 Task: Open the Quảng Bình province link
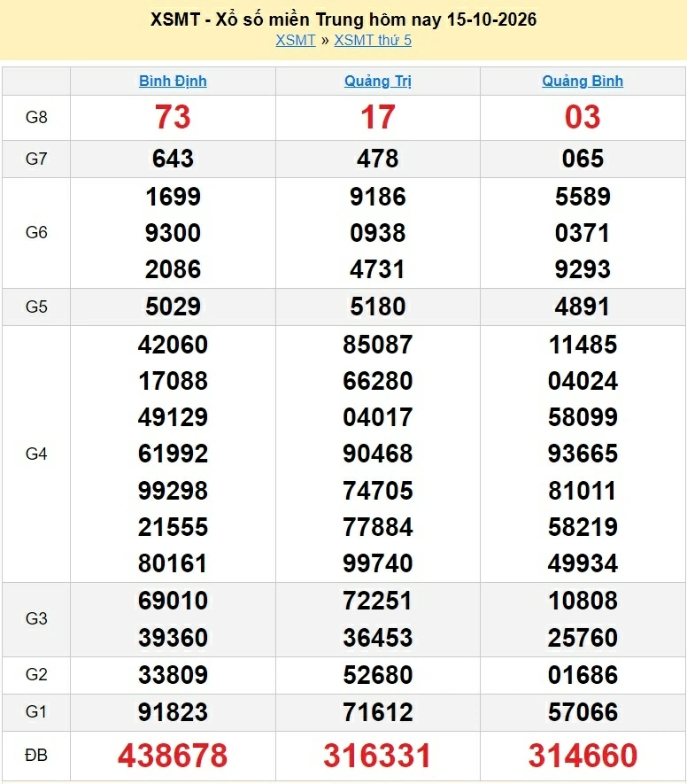click(x=583, y=81)
